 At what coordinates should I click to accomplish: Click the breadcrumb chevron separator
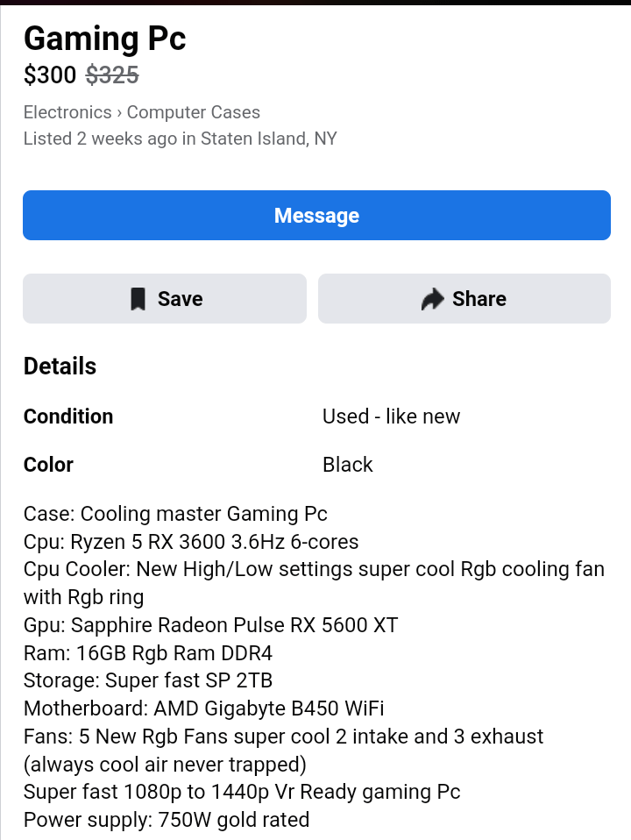(x=119, y=113)
